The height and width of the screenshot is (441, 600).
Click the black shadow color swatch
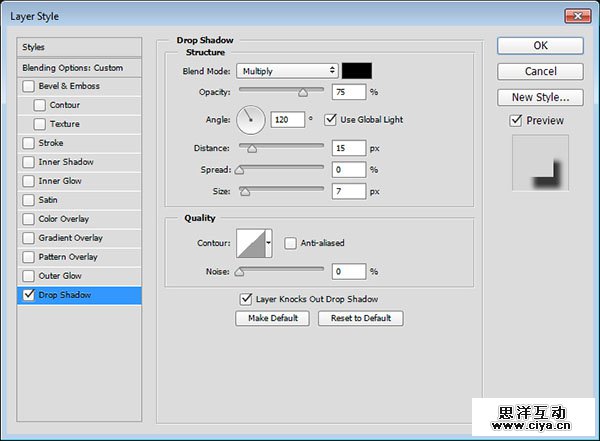pos(357,71)
